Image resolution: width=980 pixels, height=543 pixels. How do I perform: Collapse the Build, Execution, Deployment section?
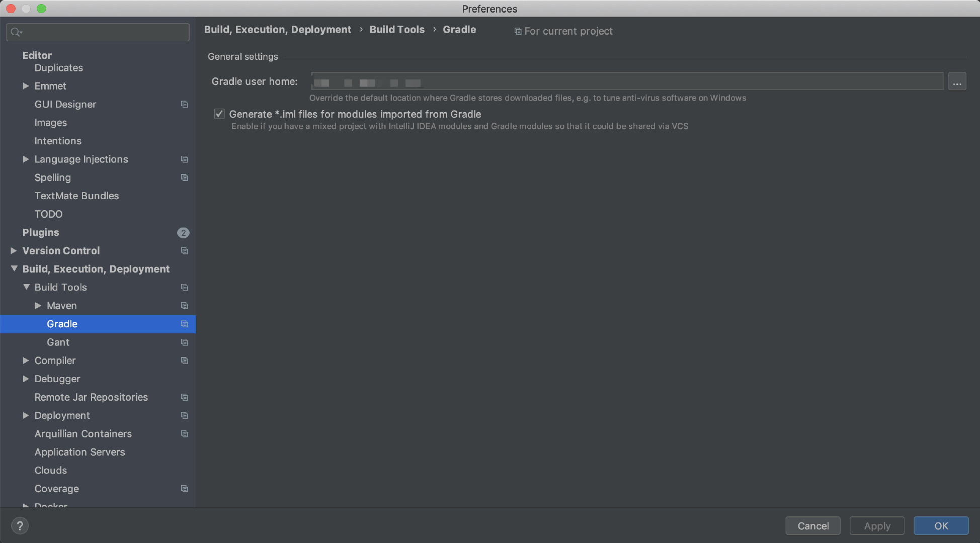[x=14, y=268]
